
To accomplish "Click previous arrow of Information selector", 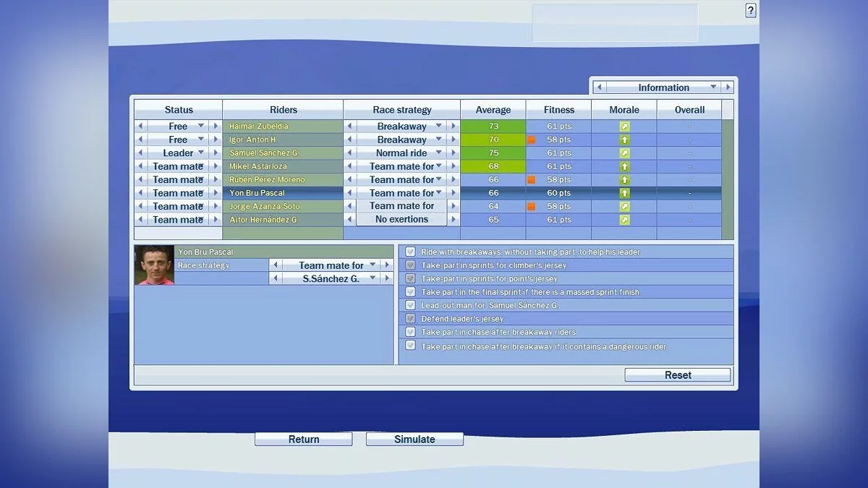I will [599, 87].
